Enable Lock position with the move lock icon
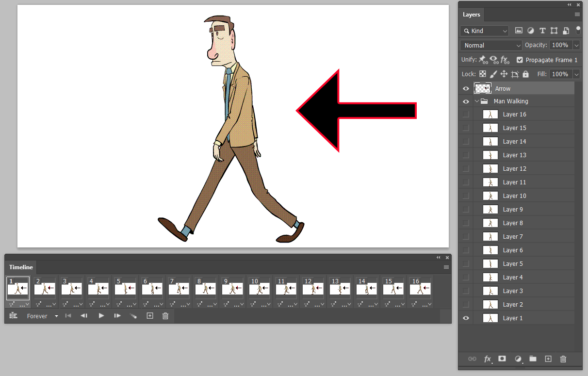 point(505,74)
